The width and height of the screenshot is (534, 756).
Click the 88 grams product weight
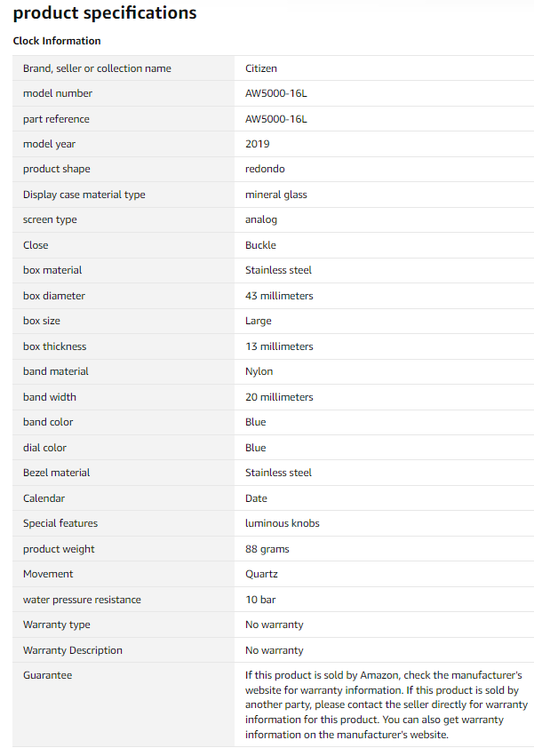[x=267, y=549]
